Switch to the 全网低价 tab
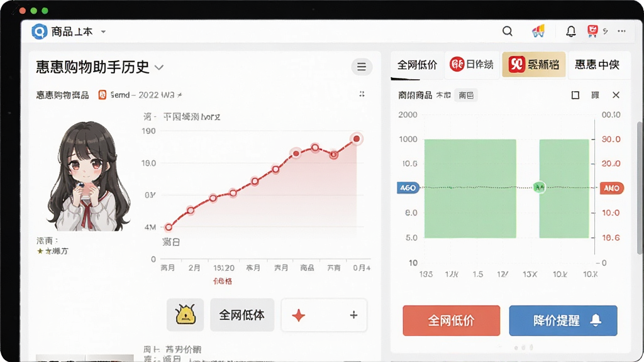Screen dimensions: 644x362 (417, 65)
